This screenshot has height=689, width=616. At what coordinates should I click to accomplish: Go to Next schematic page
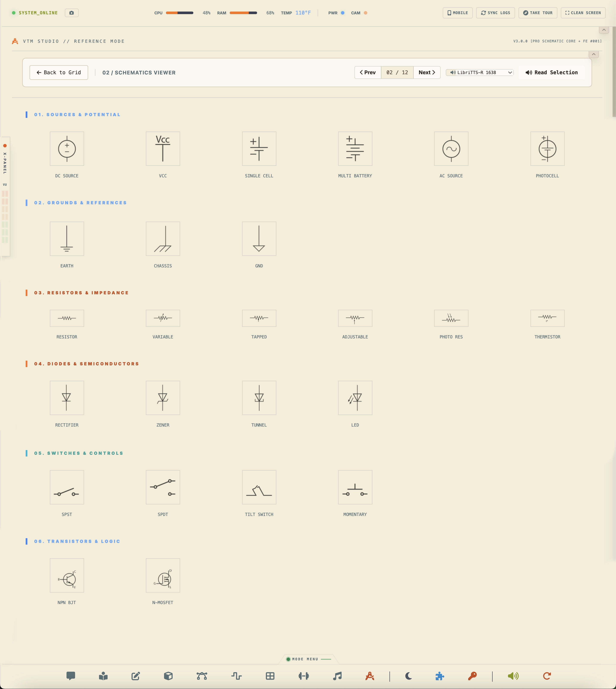(x=426, y=73)
